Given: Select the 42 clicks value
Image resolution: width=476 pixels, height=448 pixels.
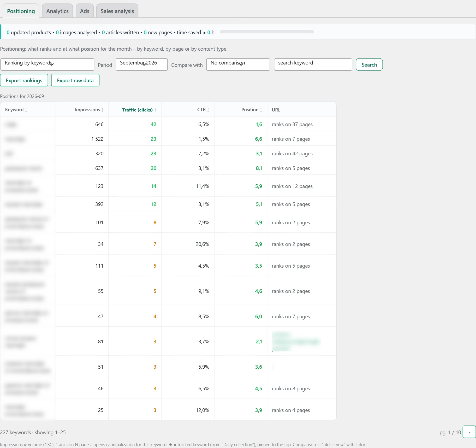Looking at the screenshot, I should coord(153,124).
